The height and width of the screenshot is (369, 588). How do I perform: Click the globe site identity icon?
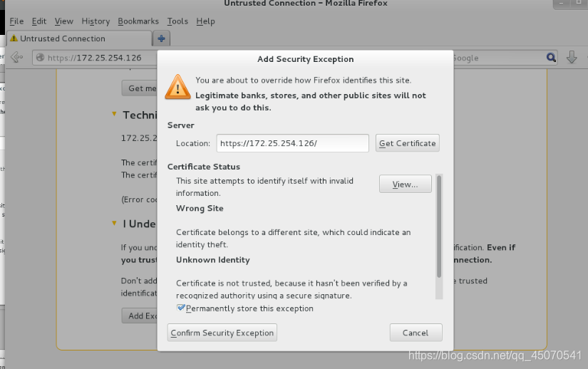(x=40, y=57)
